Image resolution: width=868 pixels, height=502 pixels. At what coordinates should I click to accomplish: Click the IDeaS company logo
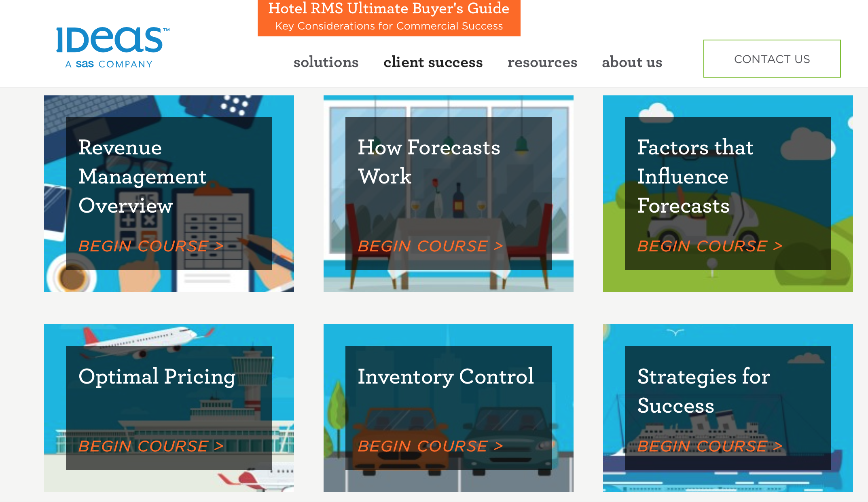[x=113, y=48]
